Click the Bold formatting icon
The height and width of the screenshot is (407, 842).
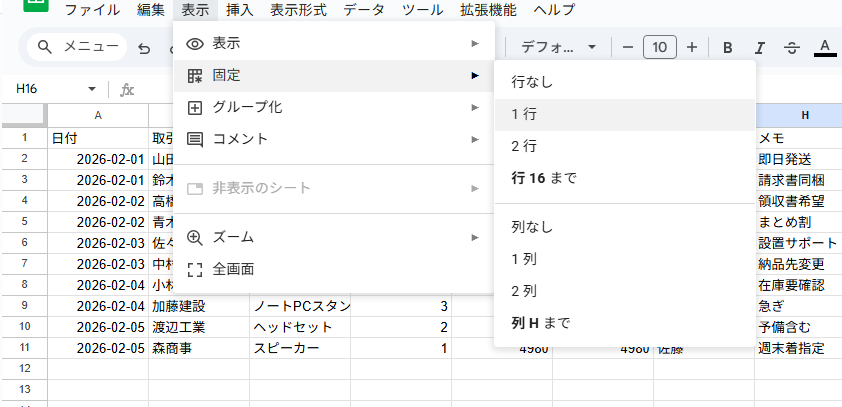[728, 47]
